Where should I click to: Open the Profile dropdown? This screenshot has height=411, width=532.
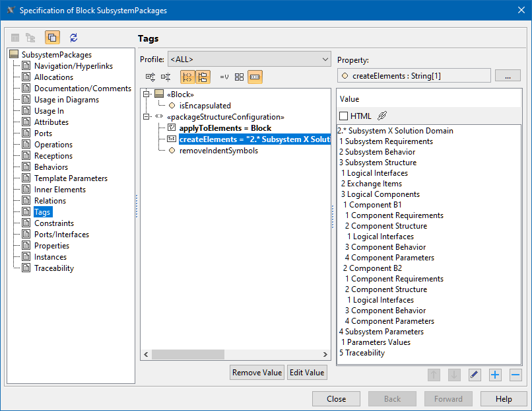249,59
